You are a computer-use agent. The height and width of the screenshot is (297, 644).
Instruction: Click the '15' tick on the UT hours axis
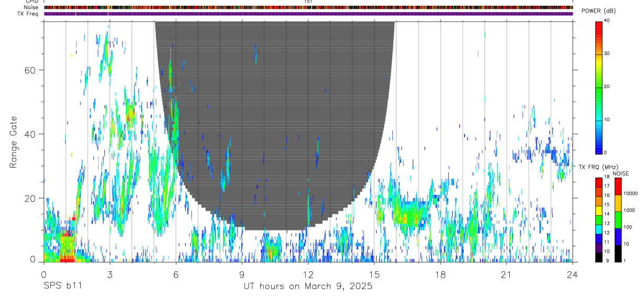click(374, 274)
